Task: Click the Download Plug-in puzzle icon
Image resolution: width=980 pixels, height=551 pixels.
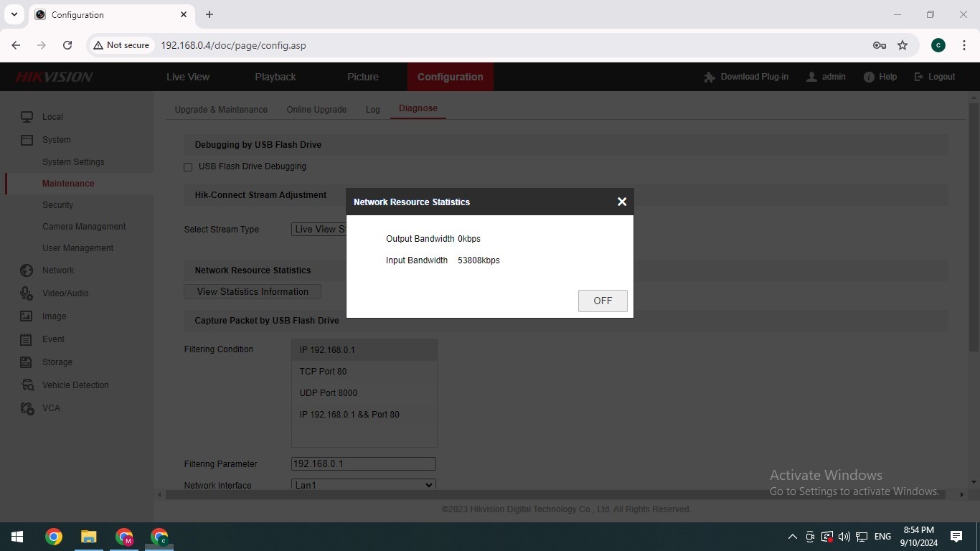Action: 710,77
